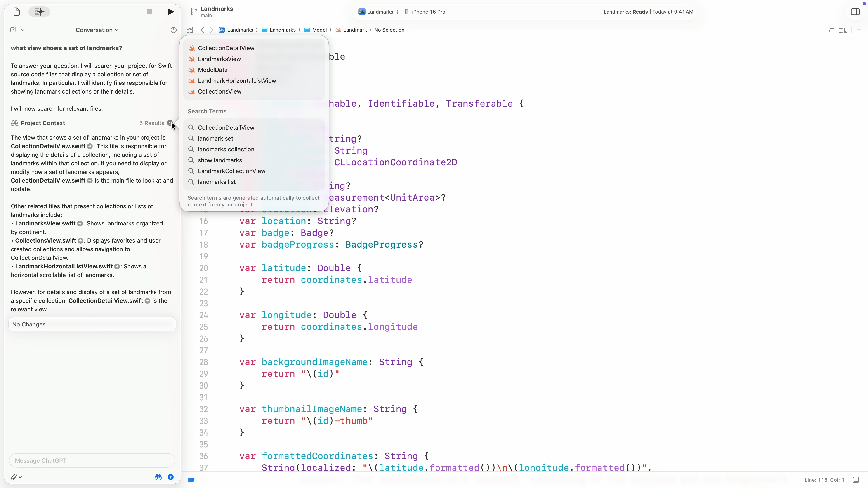Image resolution: width=868 pixels, height=488 pixels.
Task: Click the No Changes button
Action: pyautogui.click(x=92, y=324)
